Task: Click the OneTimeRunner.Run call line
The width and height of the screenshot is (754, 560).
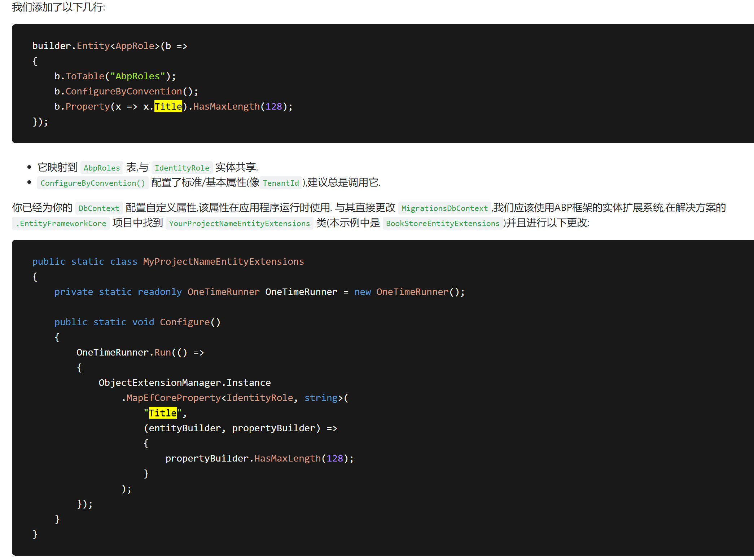Action: pyautogui.click(x=140, y=352)
